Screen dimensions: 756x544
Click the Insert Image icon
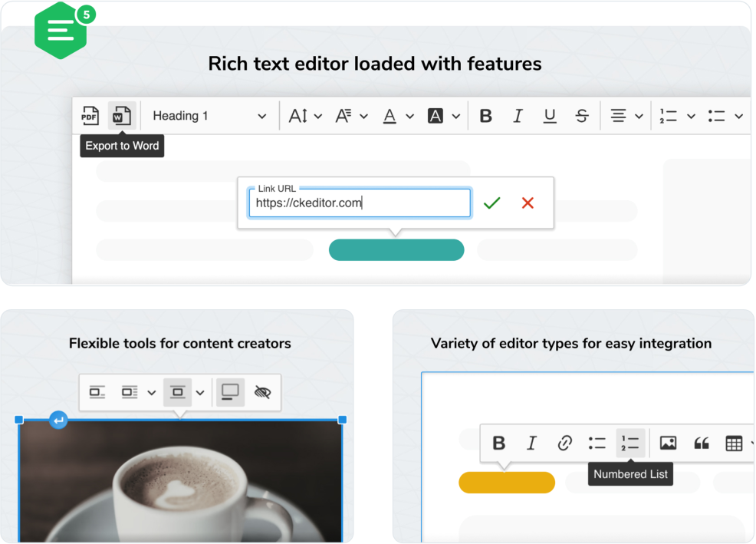[x=667, y=443]
